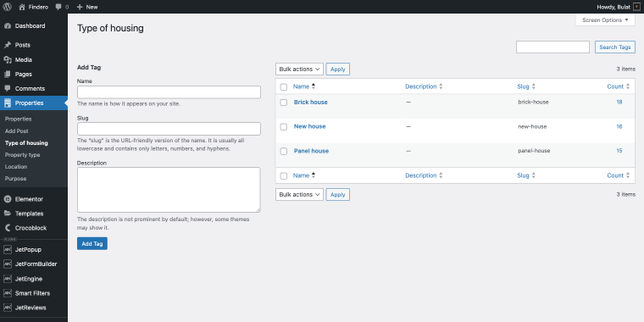Image resolution: width=644 pixels, height=322 pixels.
Task: Check the select-all box in top header
Action: click(283, 87)
